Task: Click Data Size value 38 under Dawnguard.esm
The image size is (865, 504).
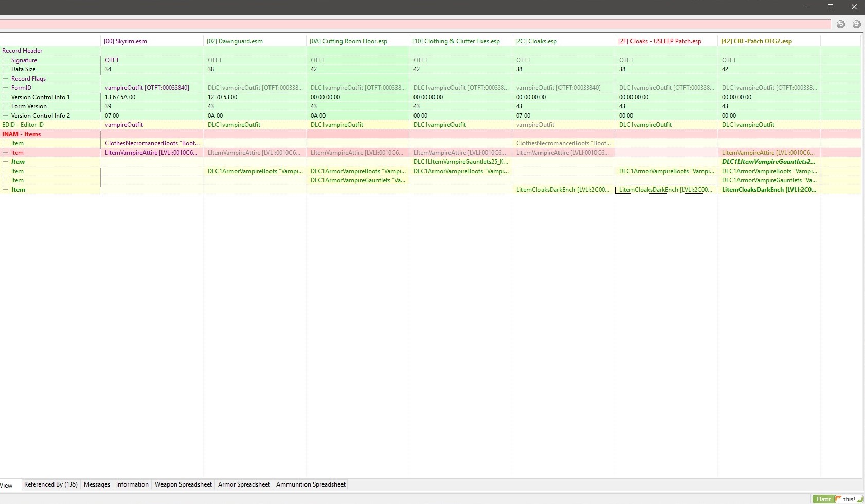Action: point(211,69)
